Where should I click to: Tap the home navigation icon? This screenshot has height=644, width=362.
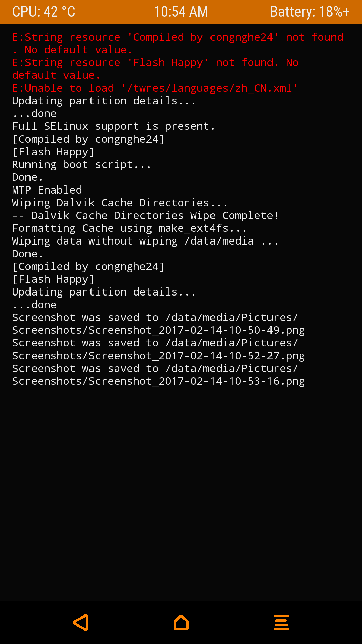pos(181,623)
